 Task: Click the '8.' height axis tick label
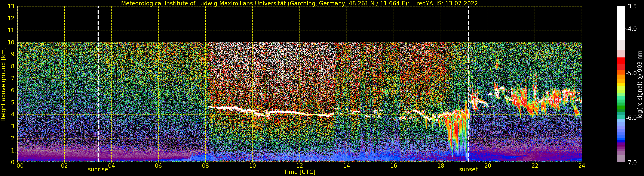pyautogui.click(x=13, y=66)
